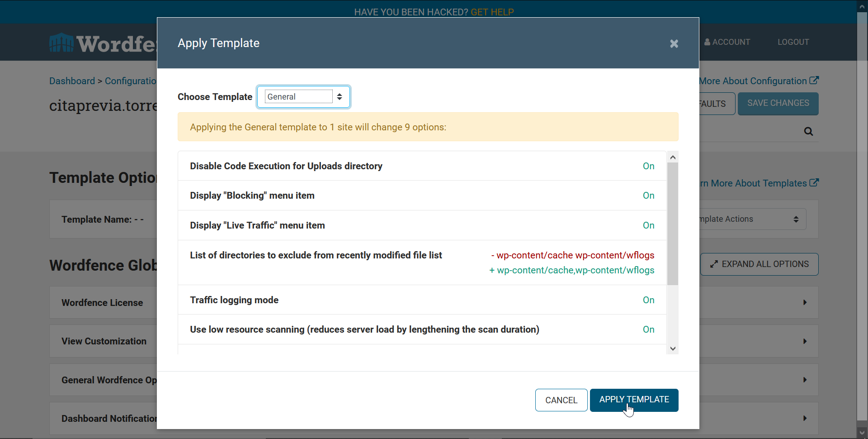The image size is (868, 439).
Task: Click the Account user icon
Action: point(707,42)
